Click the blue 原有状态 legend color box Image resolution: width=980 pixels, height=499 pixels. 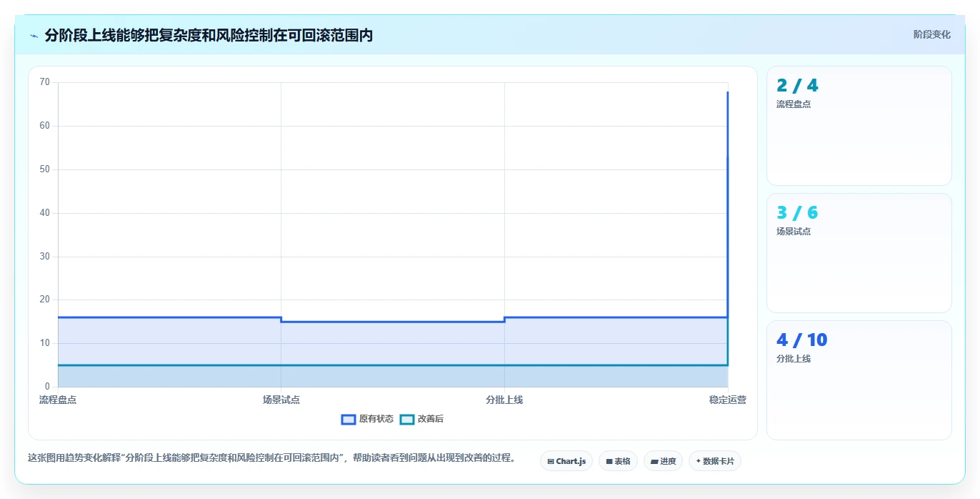[349, 419]
